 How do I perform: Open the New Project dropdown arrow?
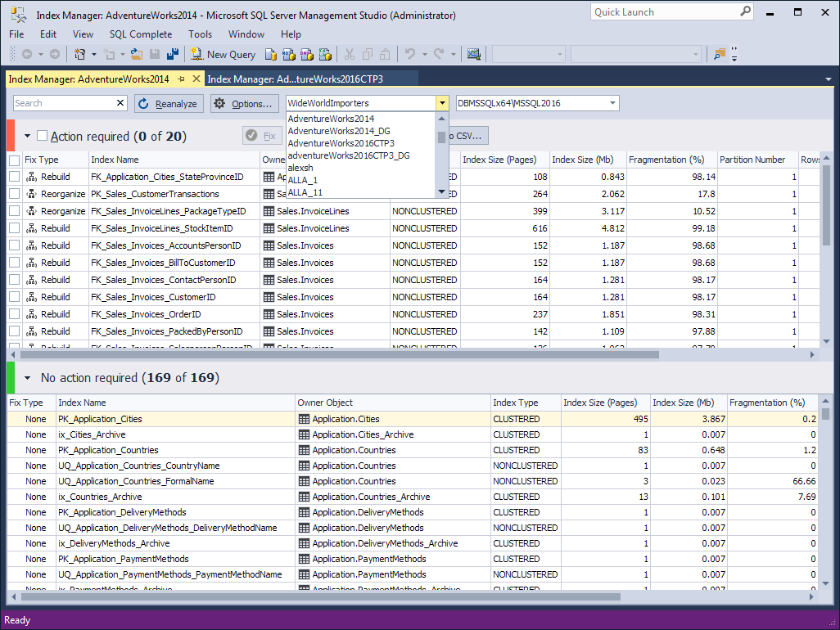[94, 54]
